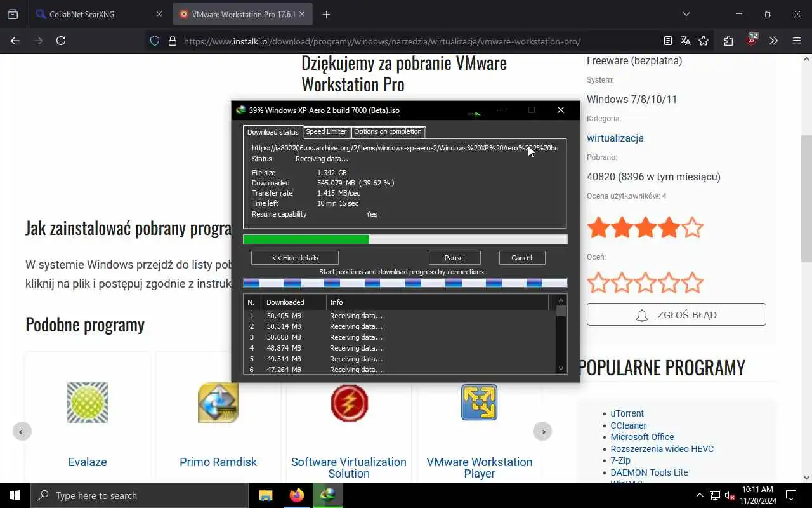Click the carousel next arrow
812x508 pixels.
(x=542, y=432)
